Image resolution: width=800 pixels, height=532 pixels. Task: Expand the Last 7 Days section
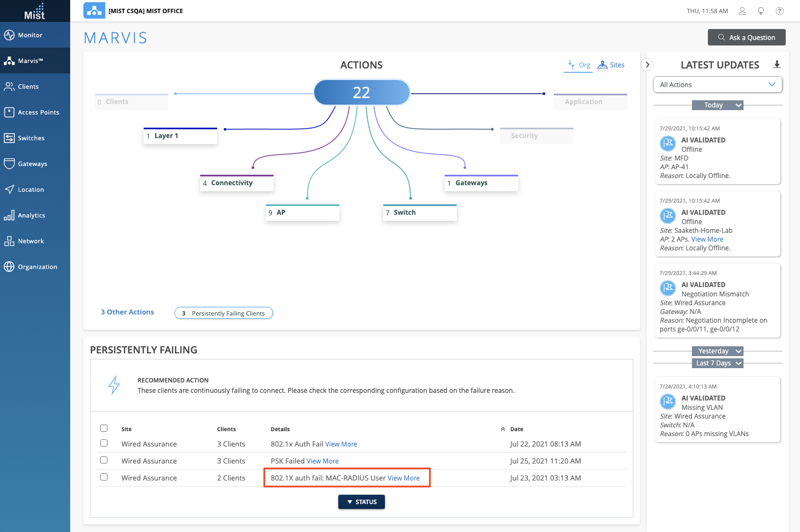(x=717, y=363)
